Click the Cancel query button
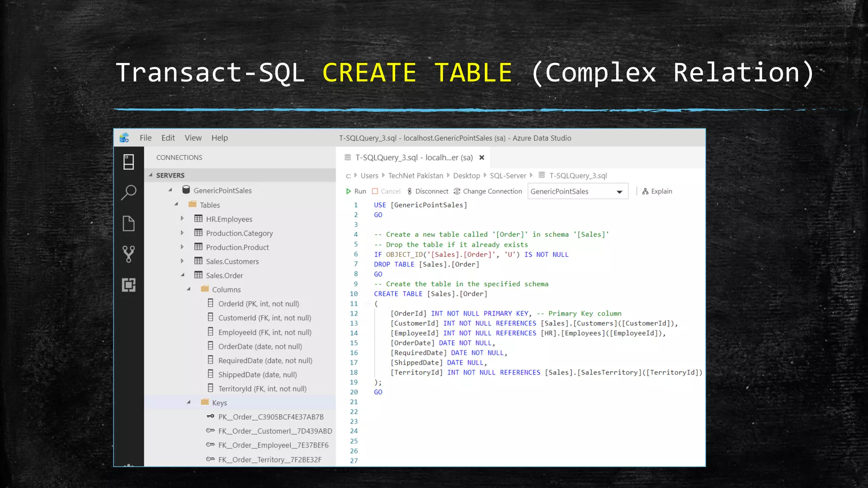868x488 pixels. [386, 191]
